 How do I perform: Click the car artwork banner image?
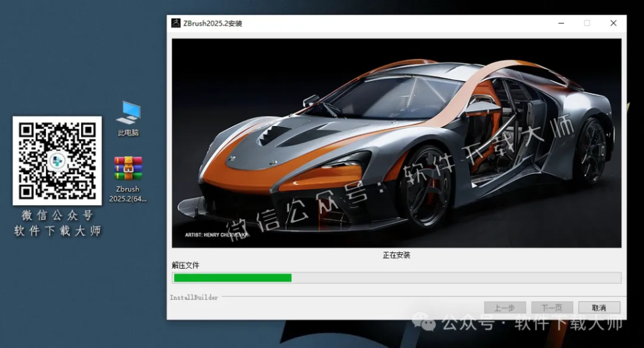coord(396,143)
